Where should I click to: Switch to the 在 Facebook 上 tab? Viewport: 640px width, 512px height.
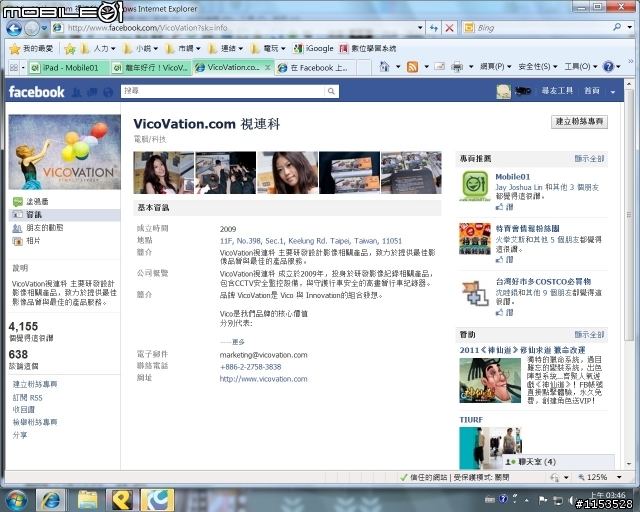click(316, 68)
